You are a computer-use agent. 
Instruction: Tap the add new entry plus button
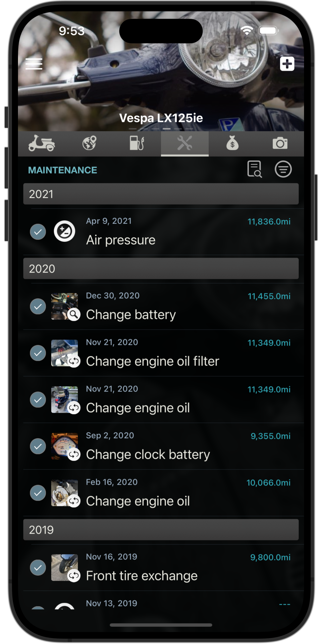tap(287, 64)
